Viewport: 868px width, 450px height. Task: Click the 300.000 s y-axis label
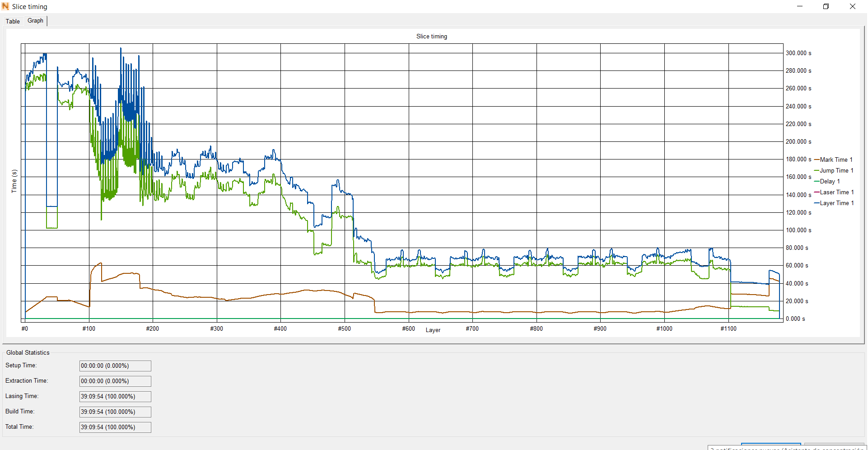[798, 53]
